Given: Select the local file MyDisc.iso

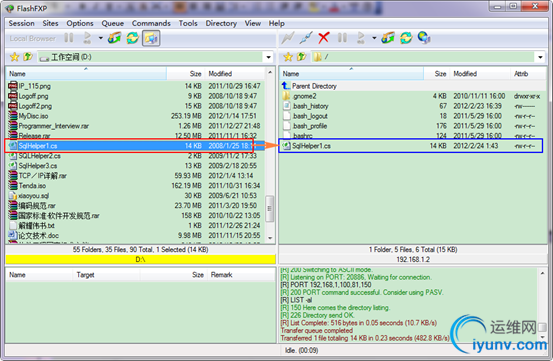Looking at the screenshot, I should 135,116.
